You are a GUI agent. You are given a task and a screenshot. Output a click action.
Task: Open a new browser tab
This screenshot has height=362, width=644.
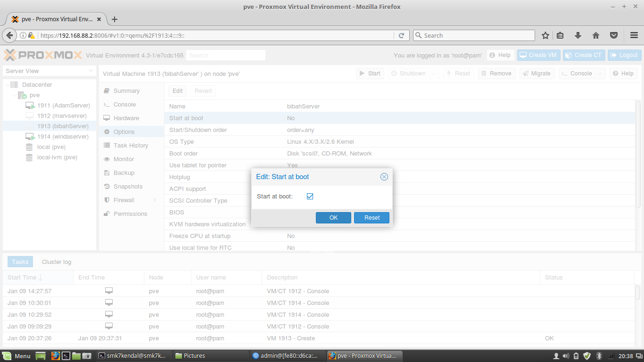(115, 19)
